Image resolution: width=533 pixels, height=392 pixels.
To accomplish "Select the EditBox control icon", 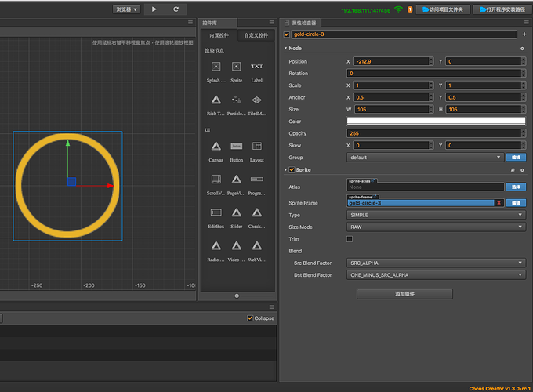I will point(216,212).
